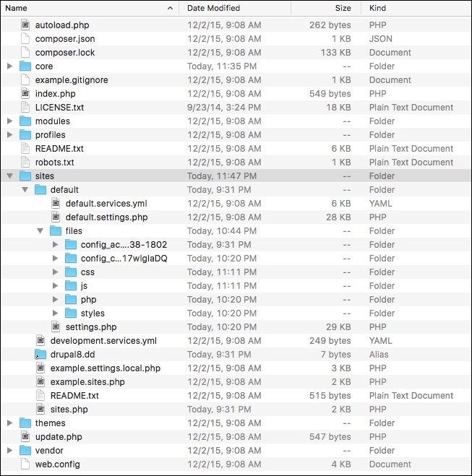Select the drupal8.dd alias folder icon
The image size is (472, 476).
(x=40, y=354)
